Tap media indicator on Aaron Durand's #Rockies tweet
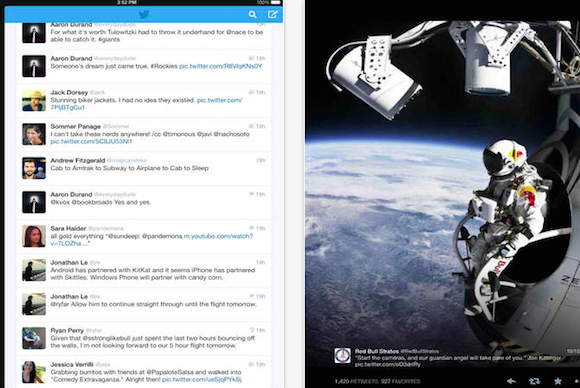This screenshot has width=580, height=388. 251,58
